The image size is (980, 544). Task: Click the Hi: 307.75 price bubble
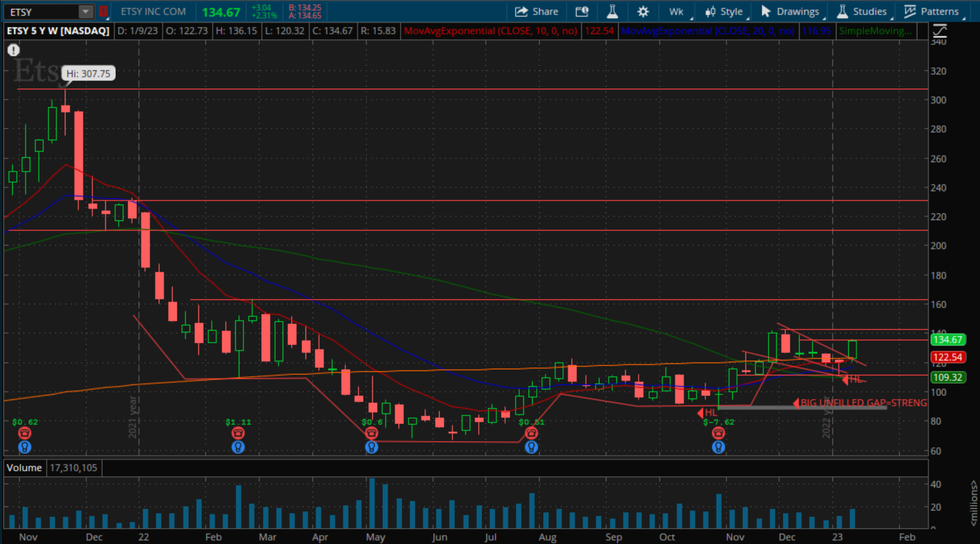point(88,74)
